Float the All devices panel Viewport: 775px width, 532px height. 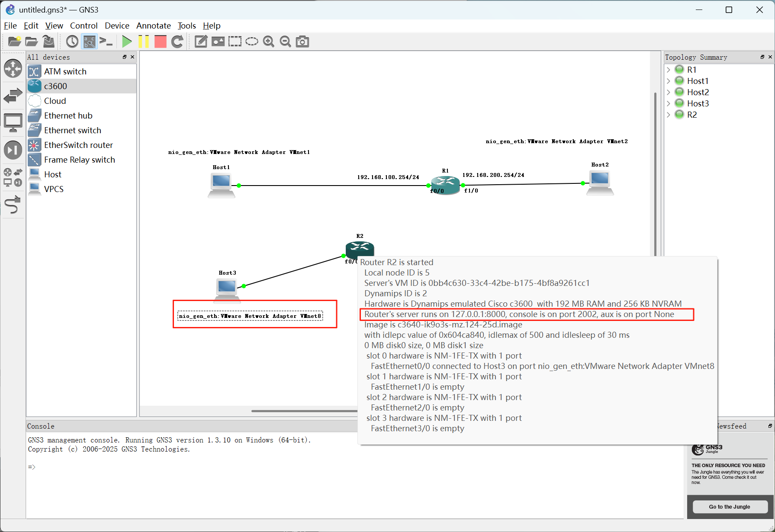click(125, 57)
